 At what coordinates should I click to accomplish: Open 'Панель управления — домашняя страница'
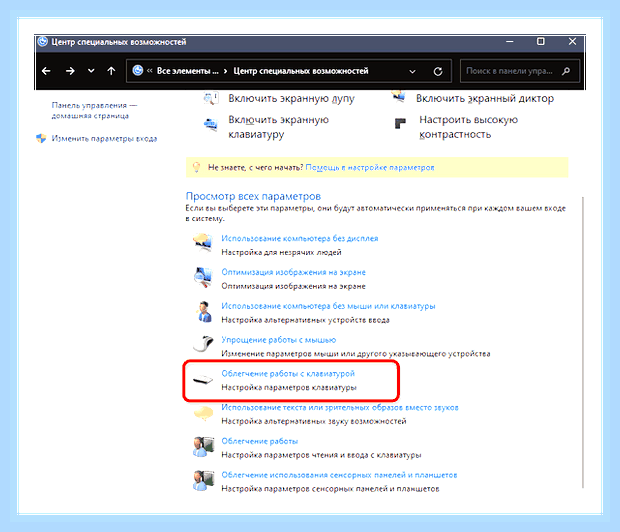click(94, 110)
